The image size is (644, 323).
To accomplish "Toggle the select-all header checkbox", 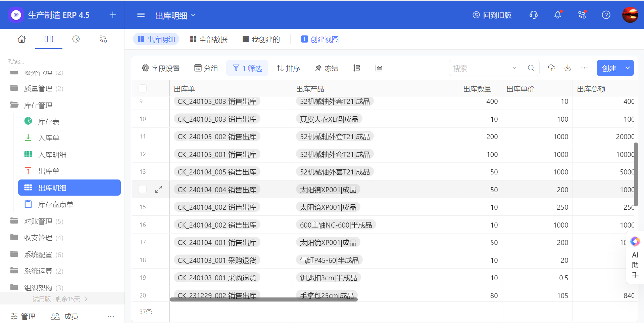I will tap(143, 89).
